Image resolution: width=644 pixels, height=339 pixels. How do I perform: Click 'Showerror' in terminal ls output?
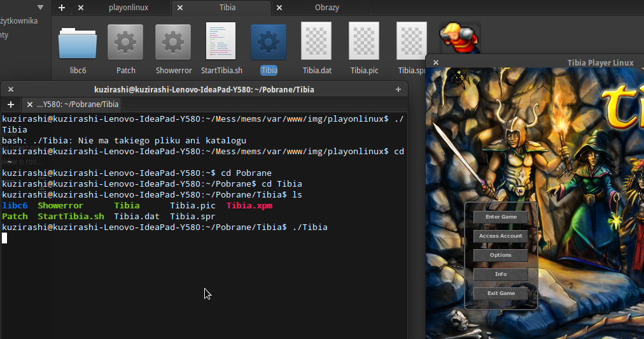coord(60,205)
